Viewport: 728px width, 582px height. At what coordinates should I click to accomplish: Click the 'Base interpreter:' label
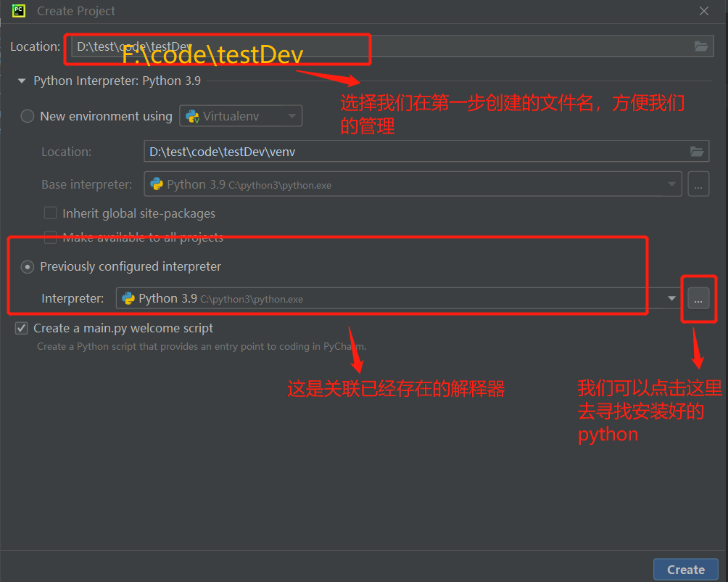[x=87, y=184]
